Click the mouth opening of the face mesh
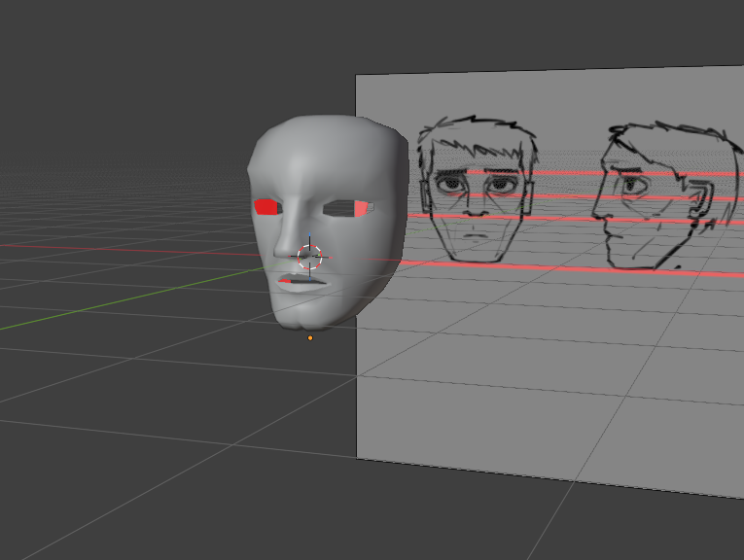The image size is (744, 560). 302,280
